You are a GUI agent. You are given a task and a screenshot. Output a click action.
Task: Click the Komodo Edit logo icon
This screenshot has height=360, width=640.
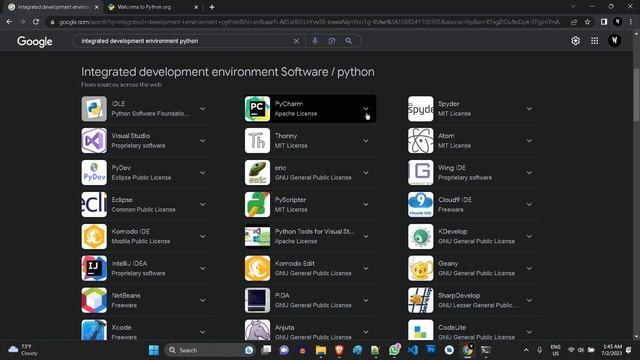point(257,268)
